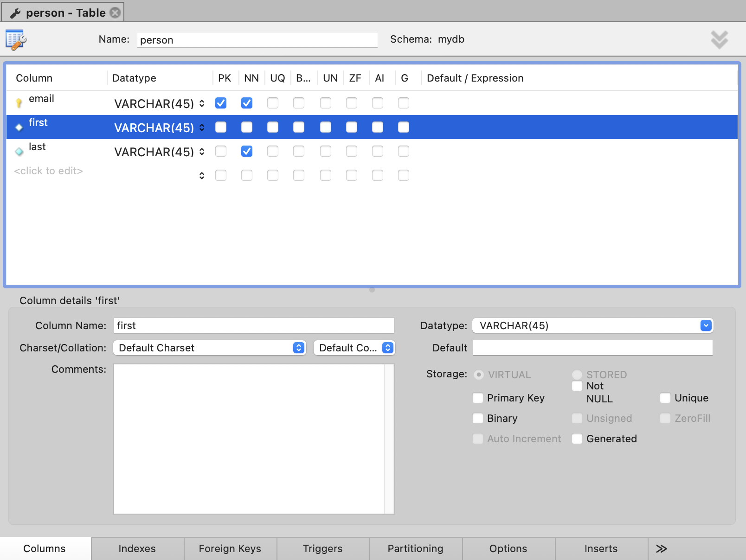Click the wrench icon in person tab
This screenshot has width=746, height=560.
15,13
